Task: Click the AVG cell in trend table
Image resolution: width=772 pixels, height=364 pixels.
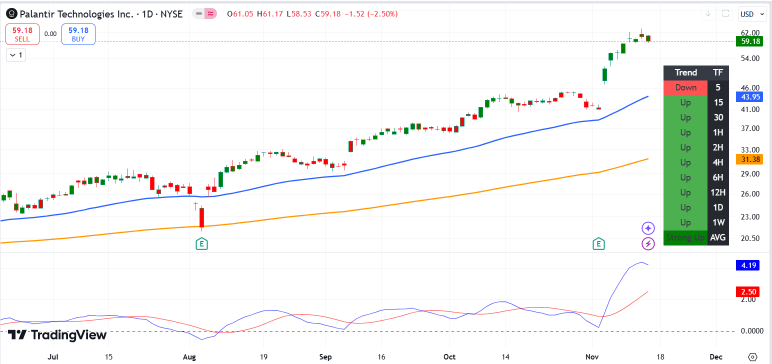Action: [x=718, y=238]
